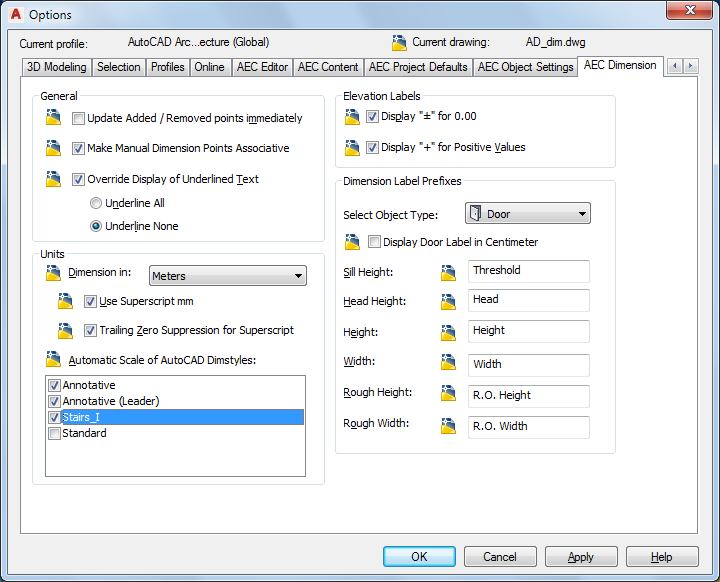Toggle Trailing Zero Suppression for Superscript
The height and width of the screenshot is (582, 720).
coord(90,330)
